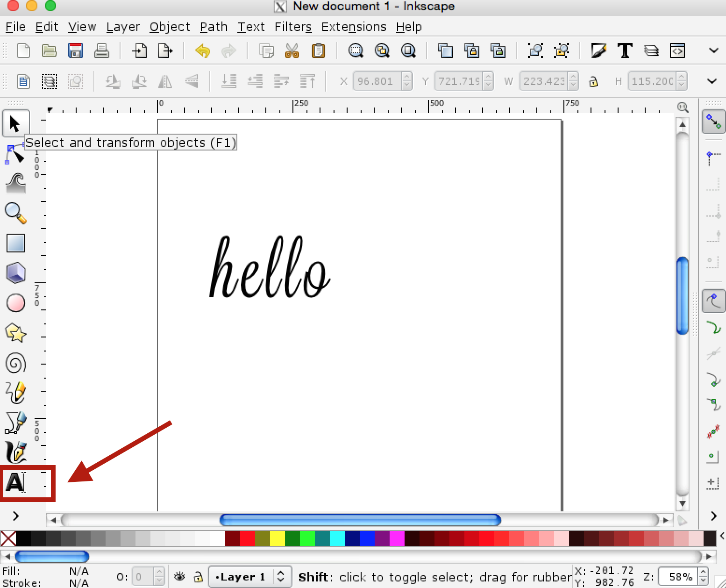The width and height of the screenshot is (726, 588).
Task: Click the Import icon
Action: [139, 50]
